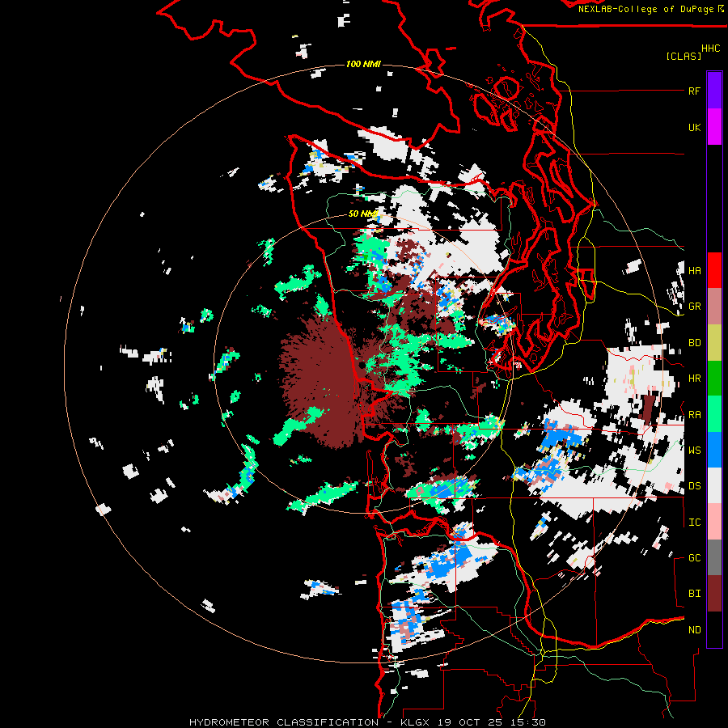Click the 50 NMI range ring label
Viewport: 728px width, 728px height.
coord(363,214)
